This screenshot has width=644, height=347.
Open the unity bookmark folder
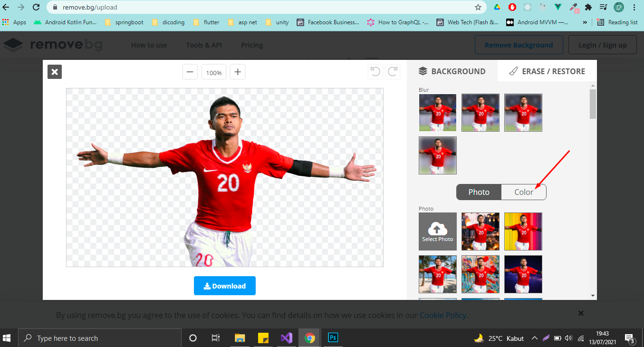(x=277, y=22)
